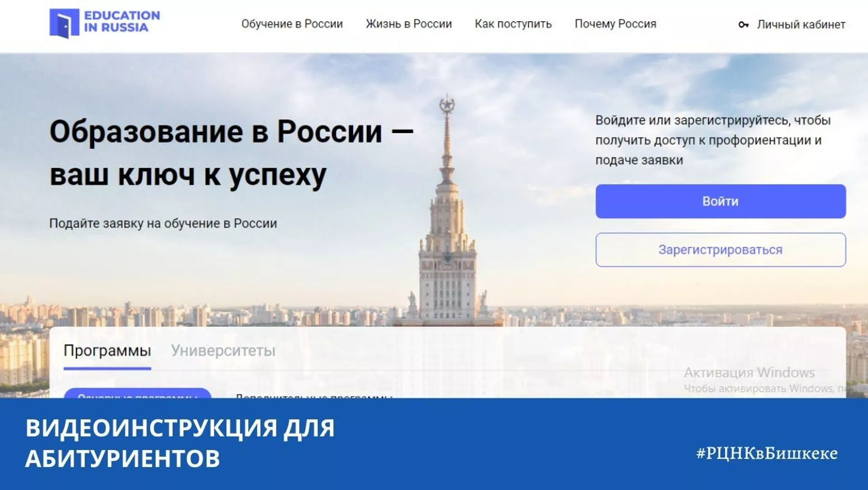Image resolution: width=868 pixels, height=490 pixels.
Task: Click the EDUCATION IN RUSSIA logo text
Action: [122, 21]
